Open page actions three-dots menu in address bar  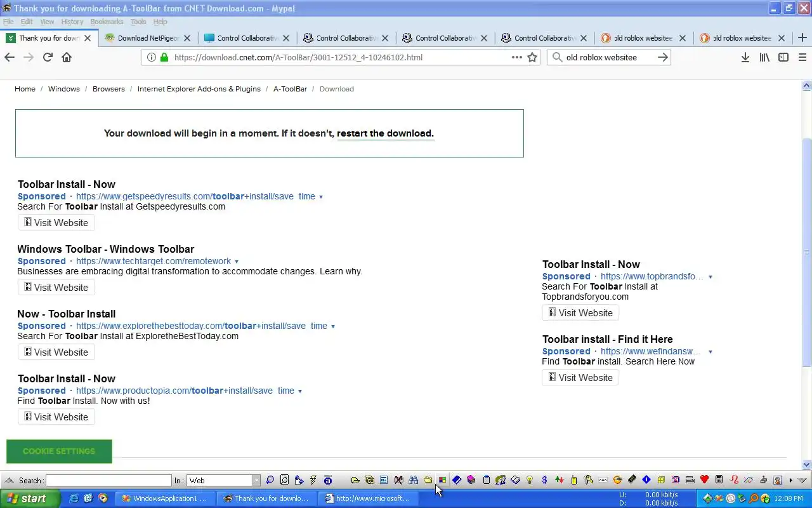click(x=517, y=57)
